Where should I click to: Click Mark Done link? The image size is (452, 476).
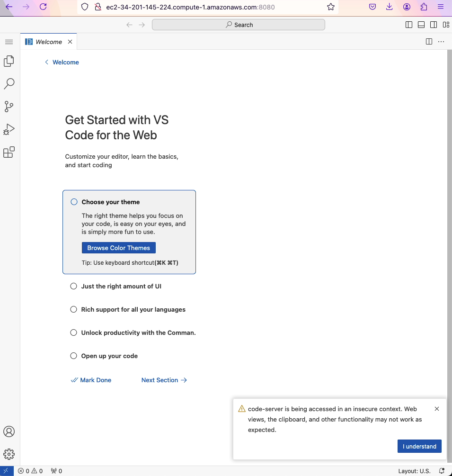point(91,380)
